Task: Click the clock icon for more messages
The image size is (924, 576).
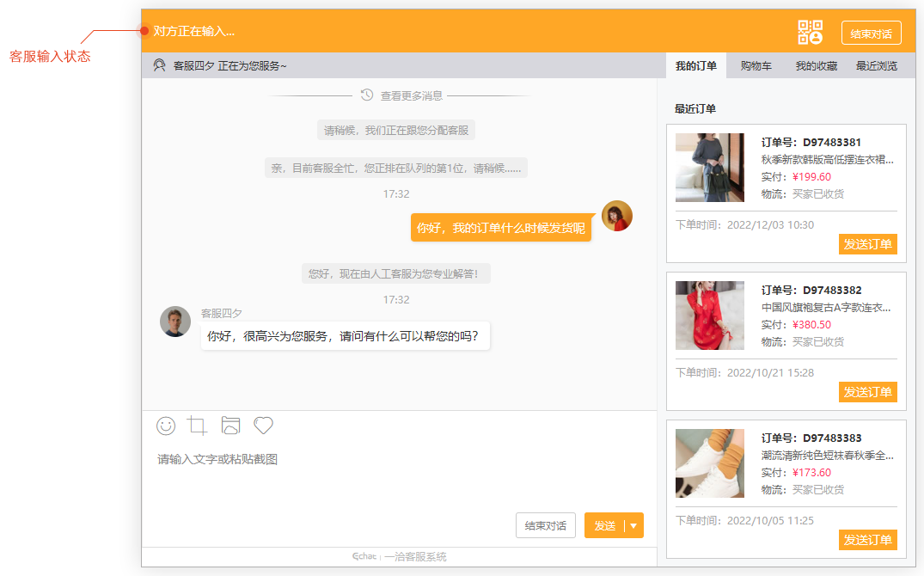Action: (x=367, y=95)
